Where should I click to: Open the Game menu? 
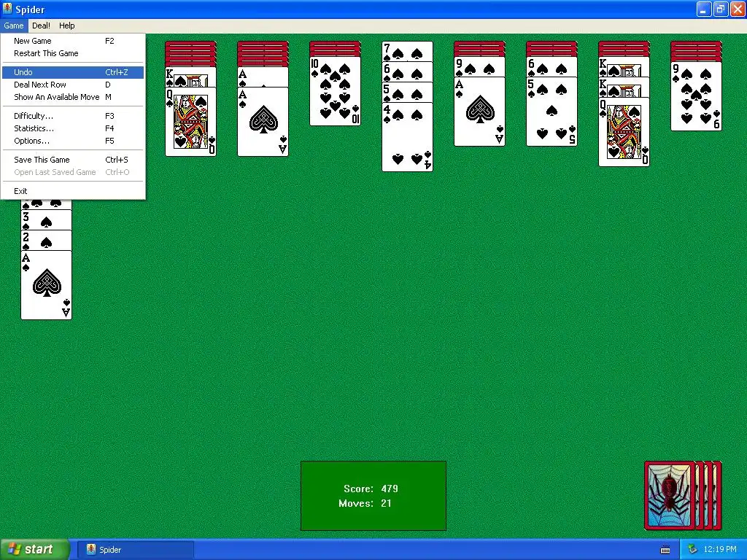[13, 26]
